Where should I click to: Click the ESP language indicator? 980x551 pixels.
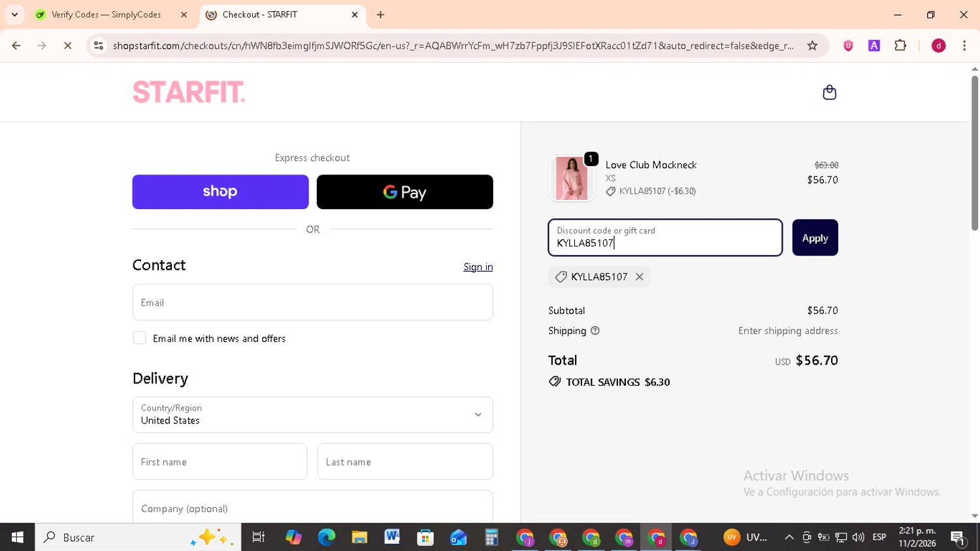879,537
